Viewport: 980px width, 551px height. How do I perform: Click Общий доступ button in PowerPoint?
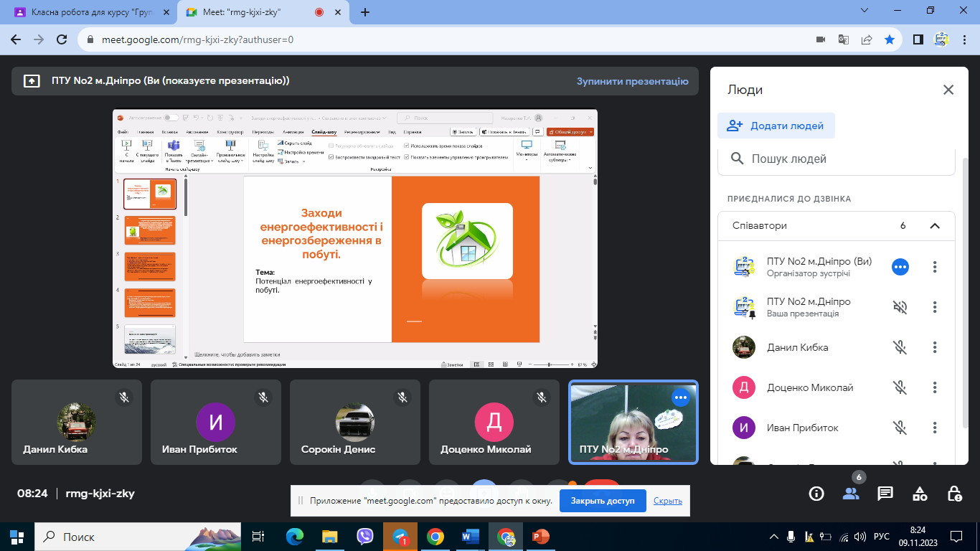(x=570, y=132)
